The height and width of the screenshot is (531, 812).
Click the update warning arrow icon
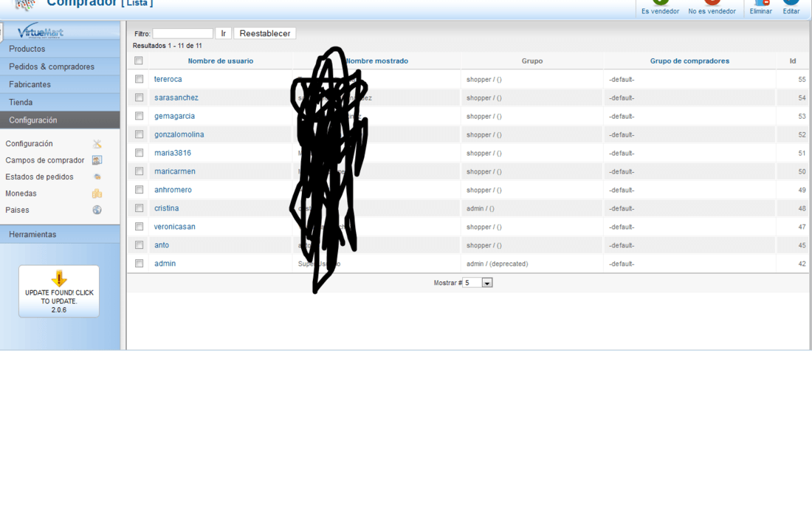pyautogui.click(x=59, y=278)
